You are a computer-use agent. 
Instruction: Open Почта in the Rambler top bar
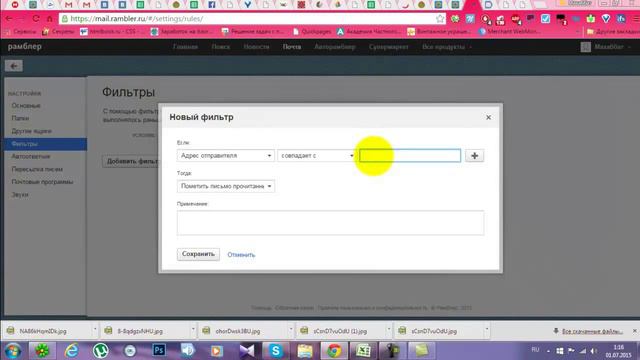(x=292, y=47)
